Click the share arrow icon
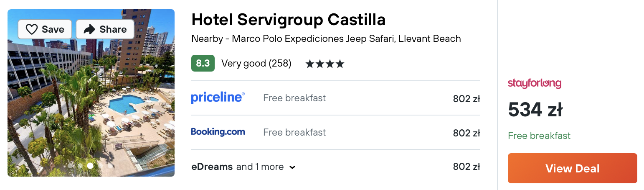 point(89,29)
